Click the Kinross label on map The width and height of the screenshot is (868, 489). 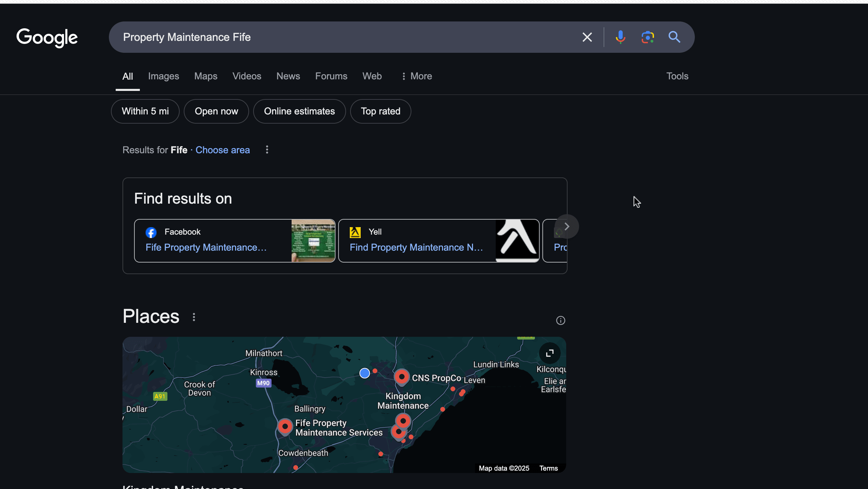click(264, 373)
